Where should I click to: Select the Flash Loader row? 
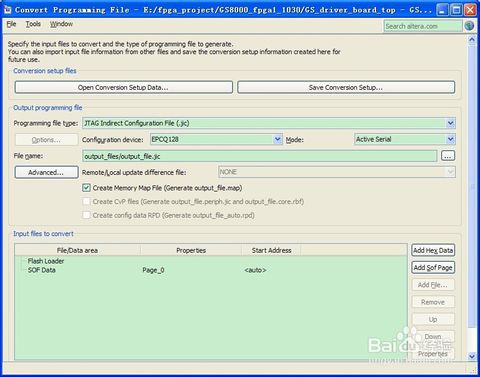pyautogui.click(x=46, y=261)
